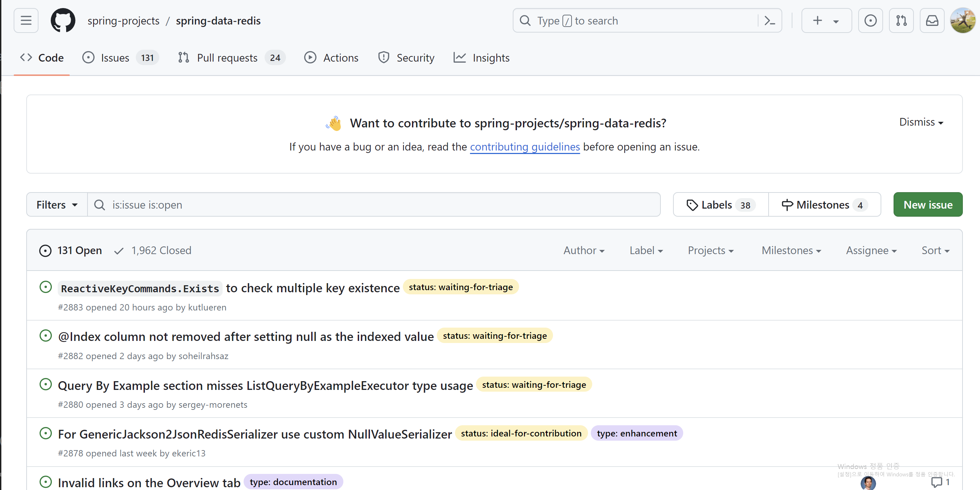This screenshot has height=490, width=980.
Task: Switch to the Security tab
Action: click(x=406, y=58)
